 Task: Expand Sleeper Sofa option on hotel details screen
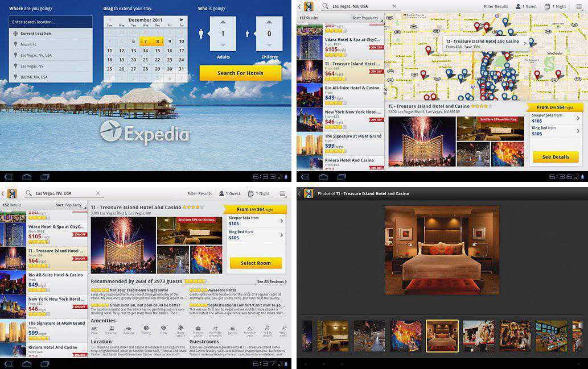coord(256,221)
